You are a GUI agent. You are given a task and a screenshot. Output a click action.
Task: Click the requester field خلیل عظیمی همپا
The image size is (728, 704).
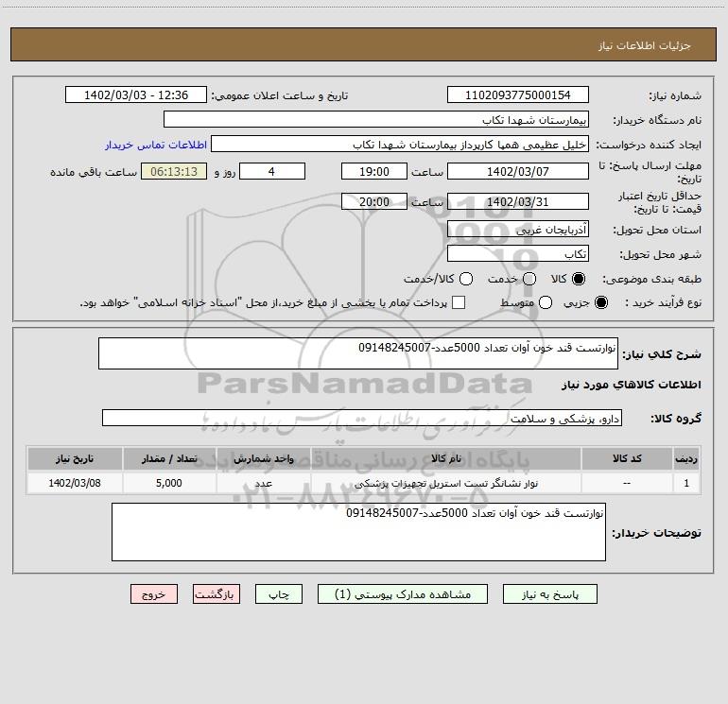tap(400, 144)
